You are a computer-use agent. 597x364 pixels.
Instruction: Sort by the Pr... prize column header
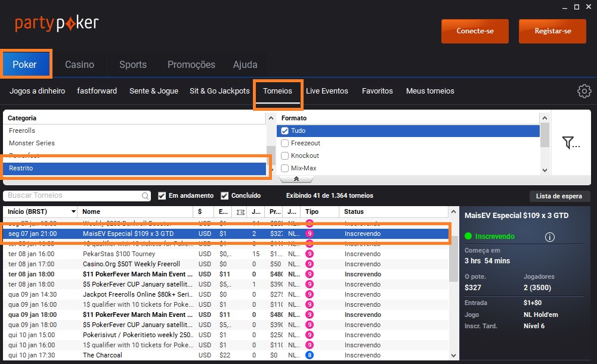[x=275, y=211]
